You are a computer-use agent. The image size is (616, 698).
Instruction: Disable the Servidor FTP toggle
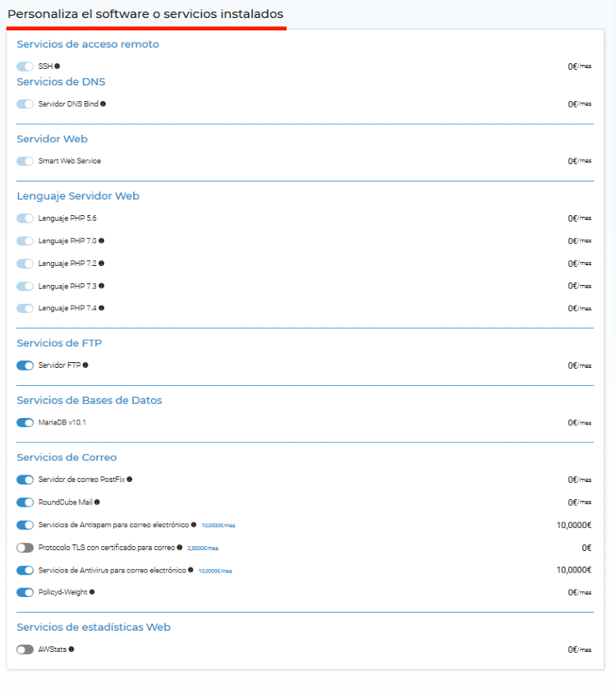tap(25, 365)
